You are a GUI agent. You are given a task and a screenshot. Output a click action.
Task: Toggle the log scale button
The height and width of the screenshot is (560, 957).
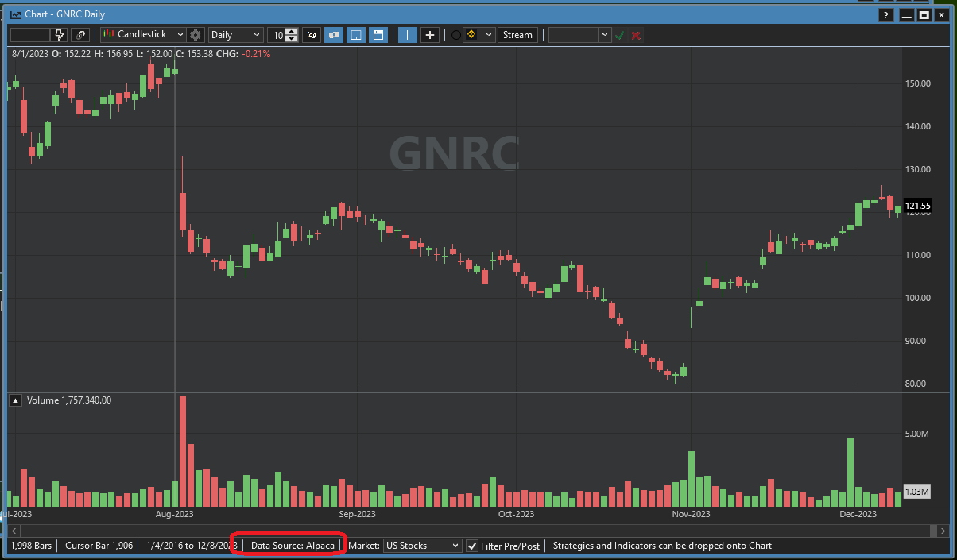pyautogui.click(x=312, y=35)
